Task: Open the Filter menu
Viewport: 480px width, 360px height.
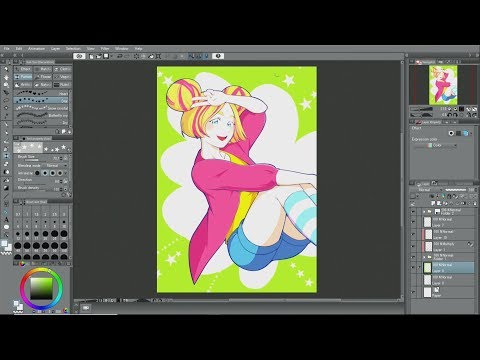Action: pos(105,49)
